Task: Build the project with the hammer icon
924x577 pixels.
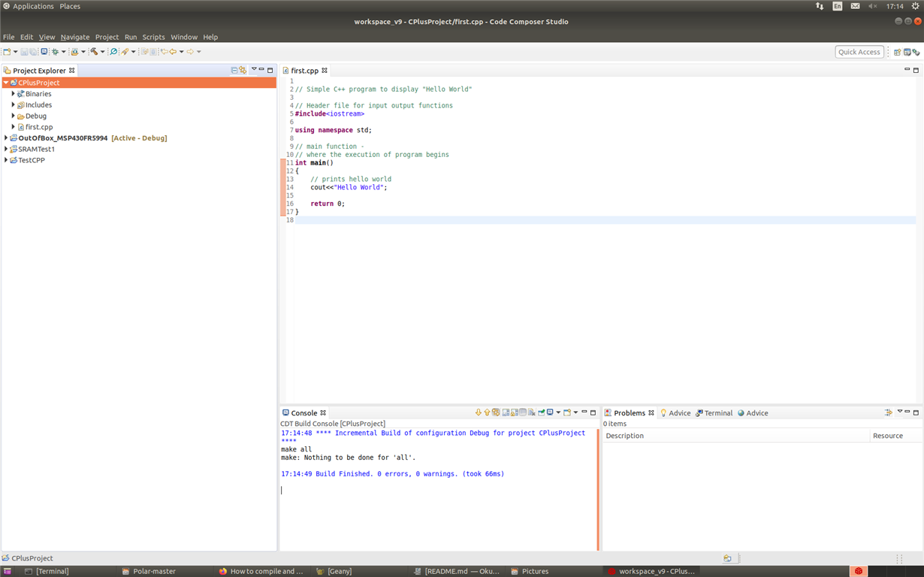Action: coord(94,52)
